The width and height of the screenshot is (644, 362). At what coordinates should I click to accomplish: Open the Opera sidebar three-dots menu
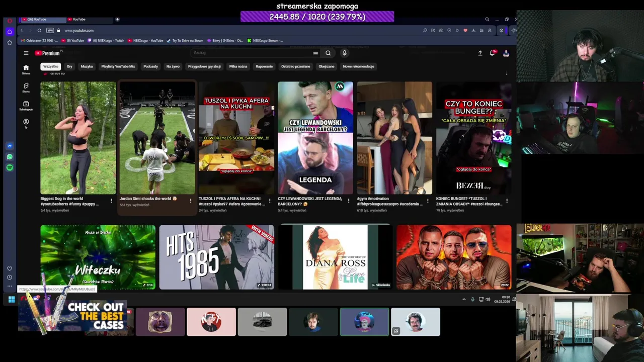click(x=10, y=286)
